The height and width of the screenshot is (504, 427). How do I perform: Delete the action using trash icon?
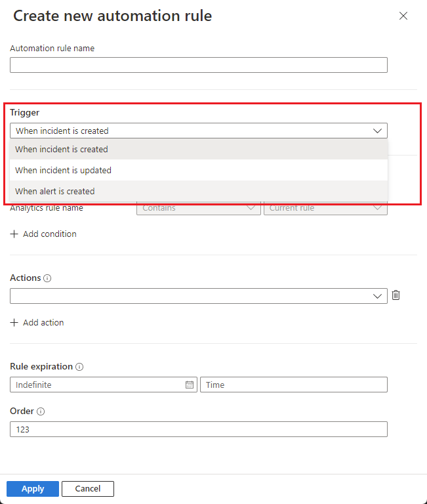(396, 295)
